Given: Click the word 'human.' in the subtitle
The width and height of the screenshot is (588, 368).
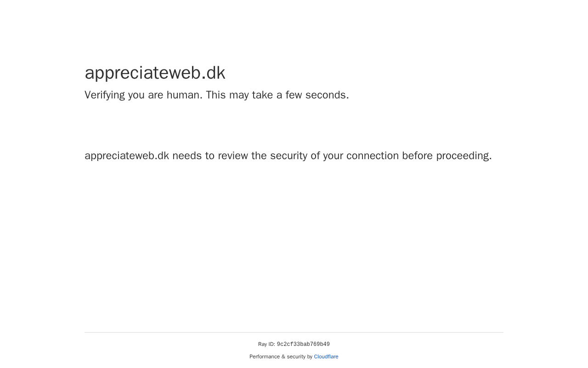Looking at the screenshot, I should click(x=184, y=95).
